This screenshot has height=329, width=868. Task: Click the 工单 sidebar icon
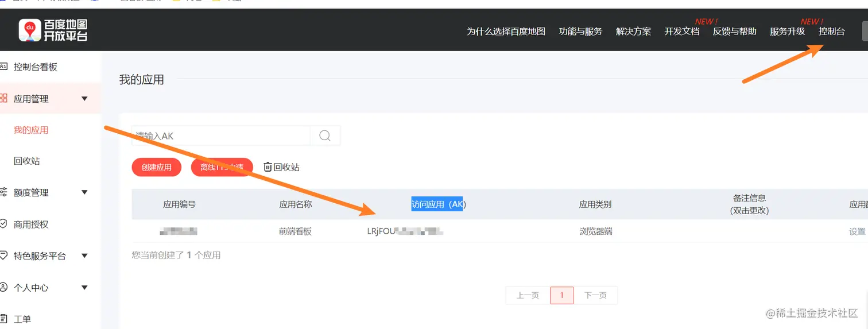4,319
